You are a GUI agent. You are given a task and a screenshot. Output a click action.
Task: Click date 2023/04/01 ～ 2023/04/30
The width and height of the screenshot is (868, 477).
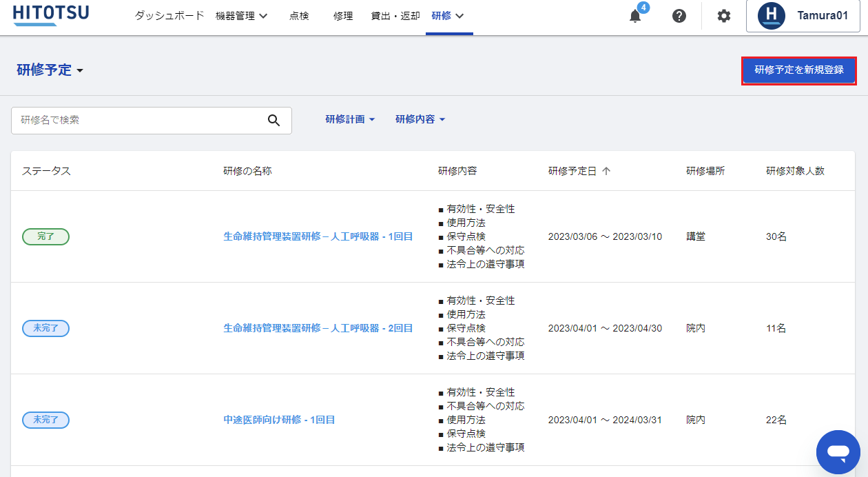605,328
